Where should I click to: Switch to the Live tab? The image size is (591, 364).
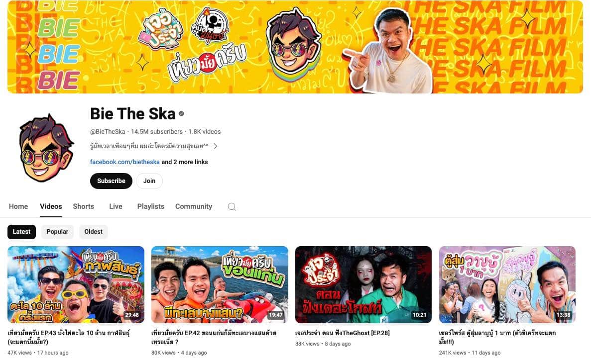click(116, 206)
